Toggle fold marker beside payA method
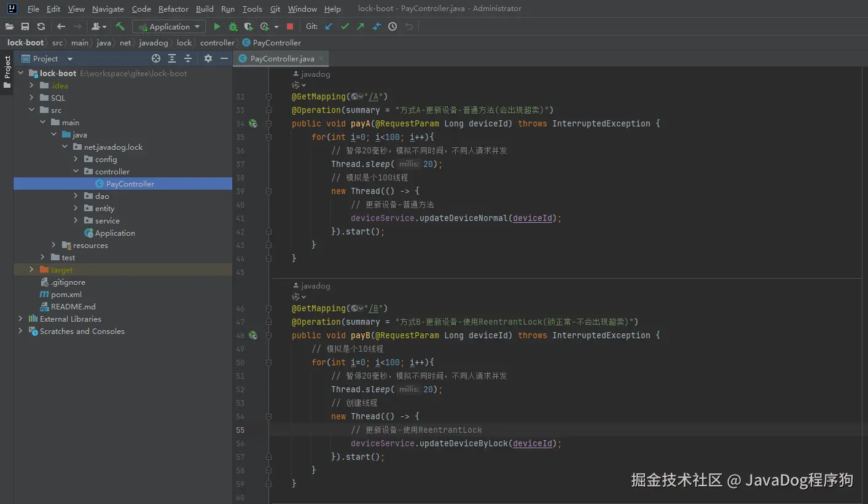This screenshot has width=868, height=504. (268, 123)
